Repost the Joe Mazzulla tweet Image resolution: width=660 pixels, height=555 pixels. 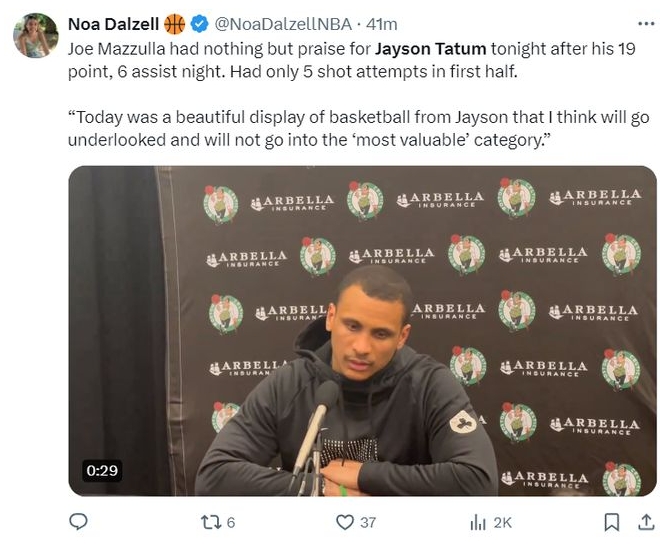pyautogui.click(x=210, y=522)
